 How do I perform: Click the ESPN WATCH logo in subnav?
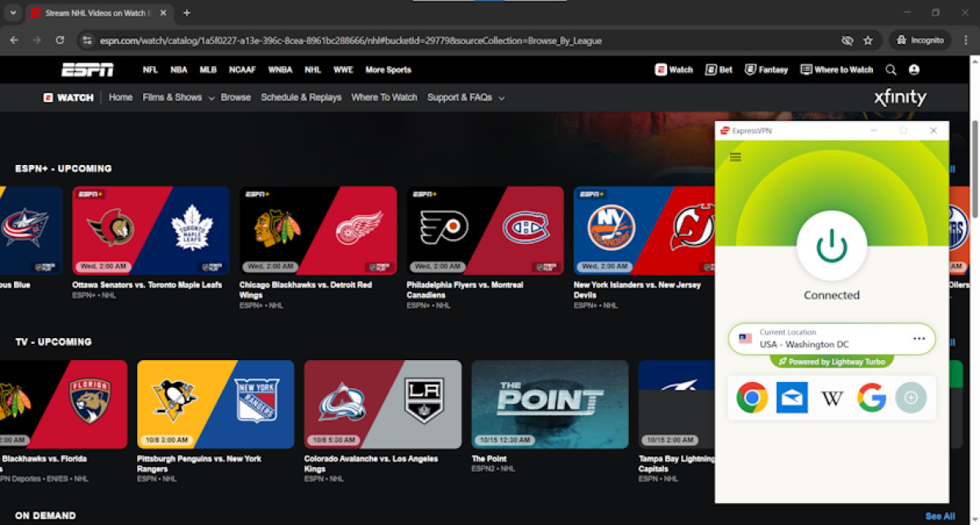(69, 97)
